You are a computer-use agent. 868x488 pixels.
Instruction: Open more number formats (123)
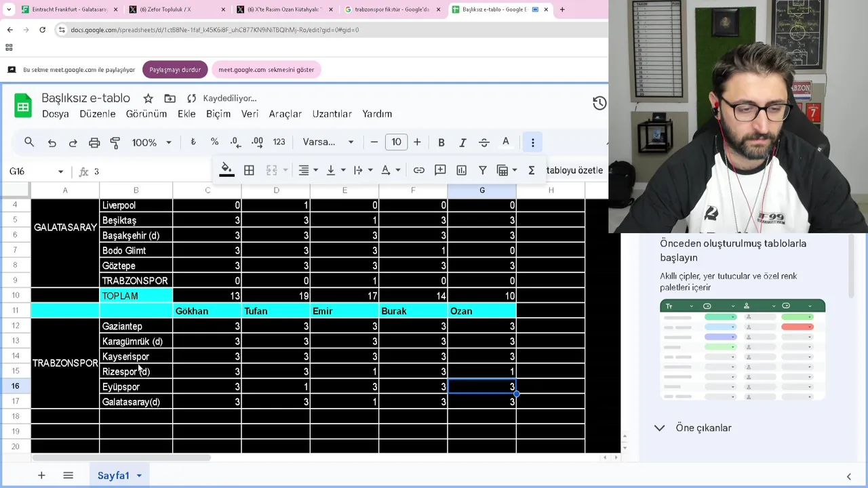279,142
